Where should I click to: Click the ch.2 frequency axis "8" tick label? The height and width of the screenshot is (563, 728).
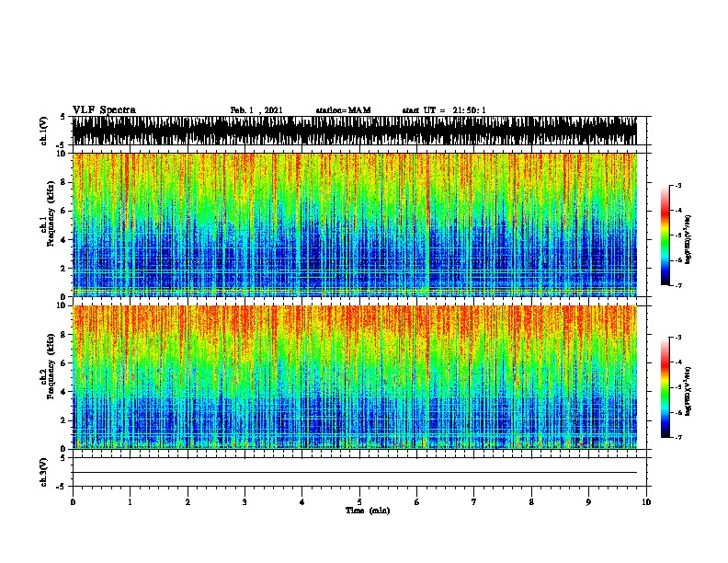63,335
